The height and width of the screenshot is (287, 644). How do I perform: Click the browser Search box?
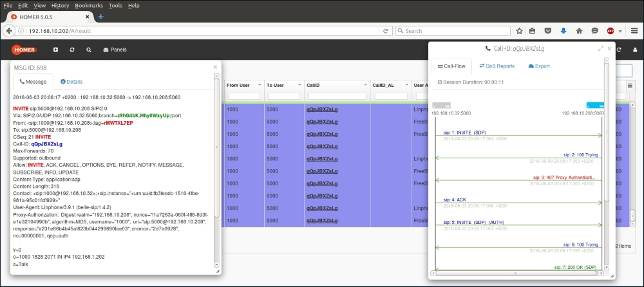(x=453, y=31)
